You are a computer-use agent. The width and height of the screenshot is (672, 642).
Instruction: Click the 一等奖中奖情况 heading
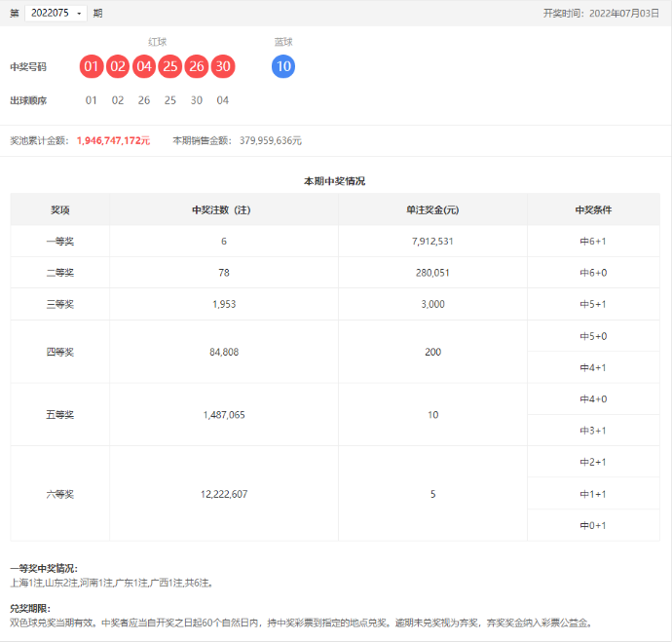[44, 569]
